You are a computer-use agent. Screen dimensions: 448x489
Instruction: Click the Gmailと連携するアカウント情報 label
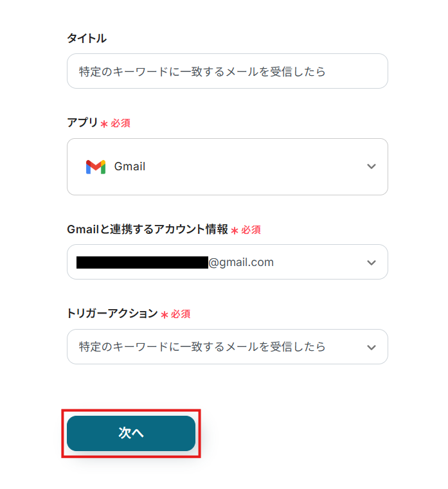coord(147,229)
